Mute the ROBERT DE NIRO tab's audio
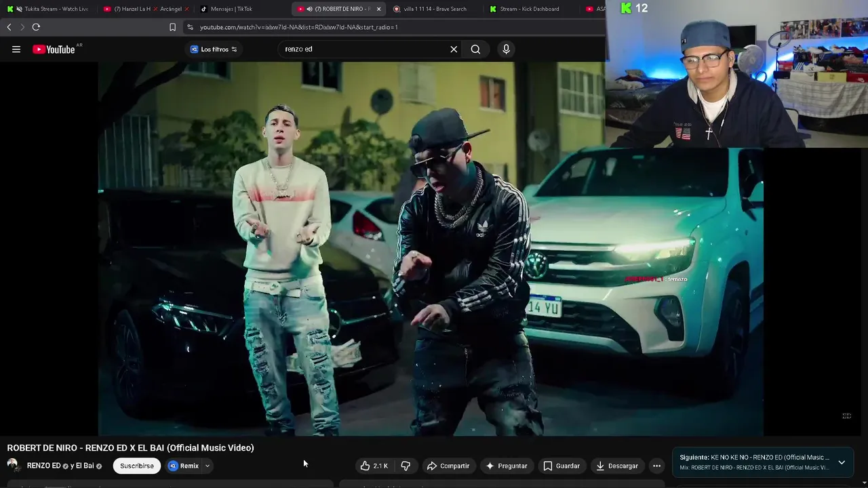 pyautogui.click(x=309, y=9)
